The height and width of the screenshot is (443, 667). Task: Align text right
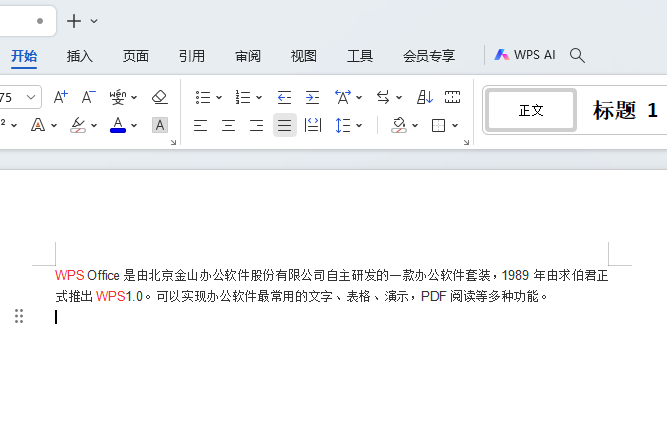coord(257,125)
